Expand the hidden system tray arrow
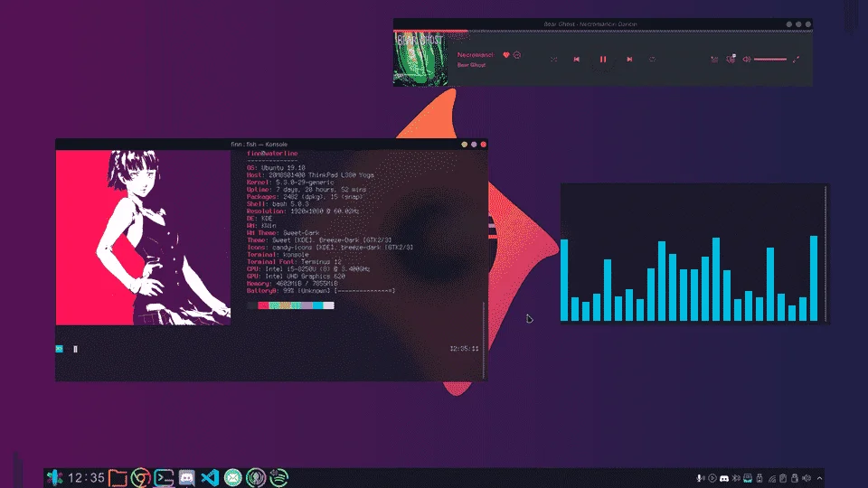Screen dimensions: 868x488 coord(819,478)
